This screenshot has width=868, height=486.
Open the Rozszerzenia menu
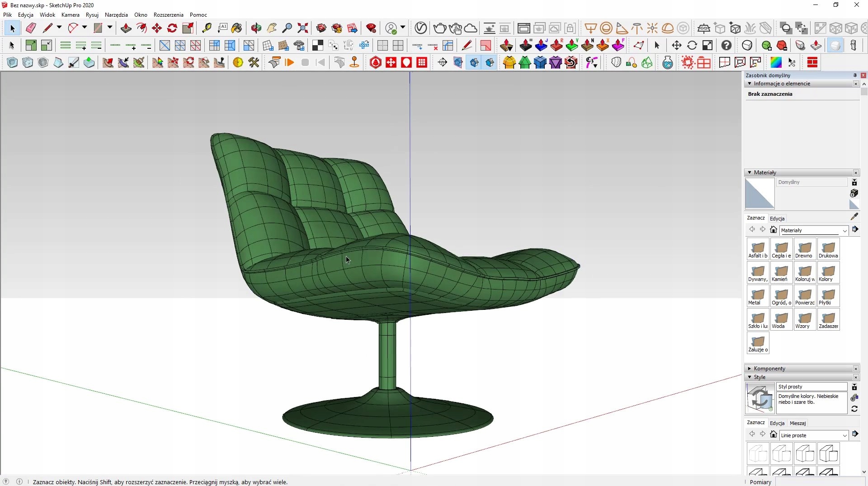[168, 15]
